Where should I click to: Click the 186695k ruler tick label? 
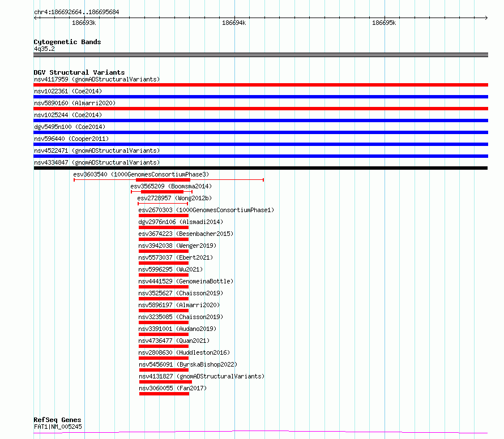pos(384,23)
